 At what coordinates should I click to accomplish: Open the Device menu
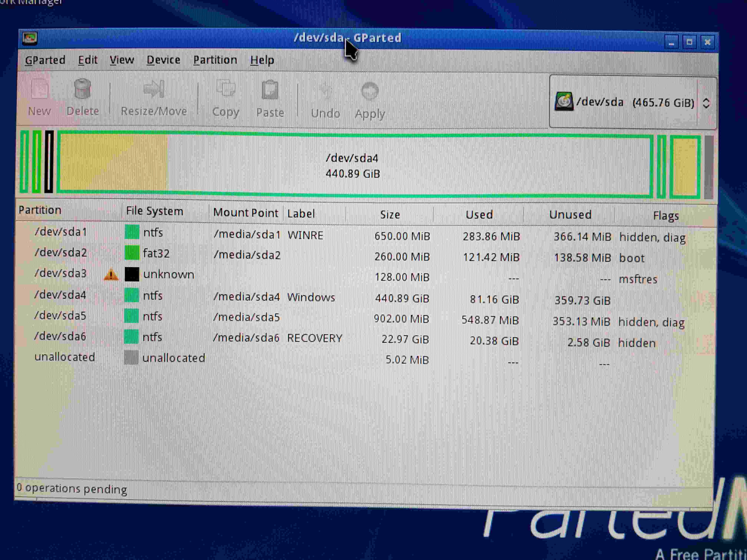coord(163,60)
